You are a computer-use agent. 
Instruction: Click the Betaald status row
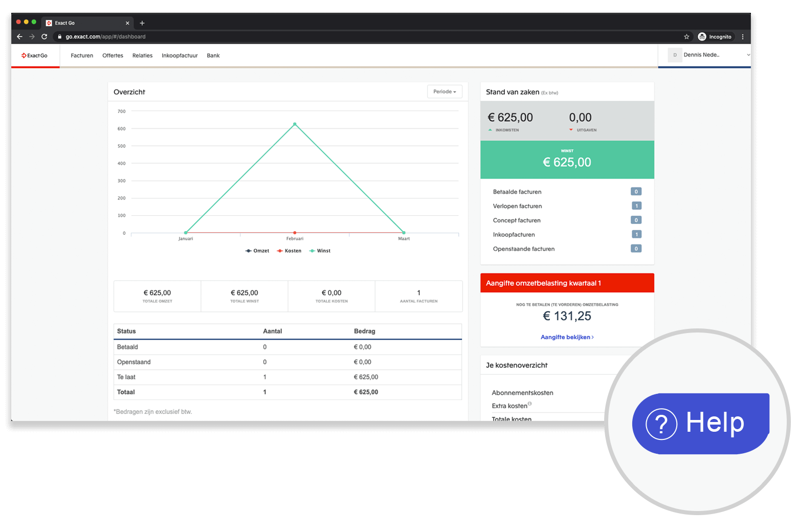coord(287,347)
